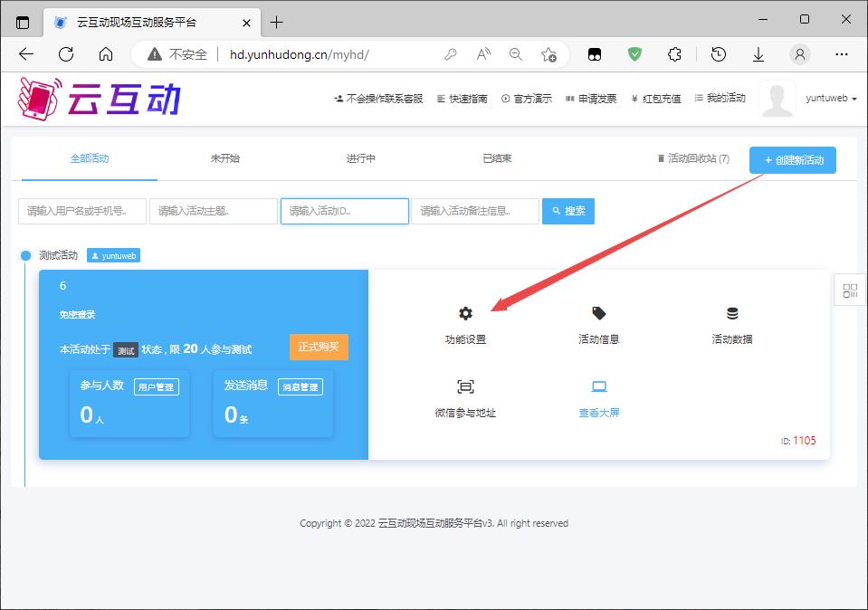Click 正式购买 orange button
The height and width of the screenshot is (610, 868).
click(x=319, y=347)
